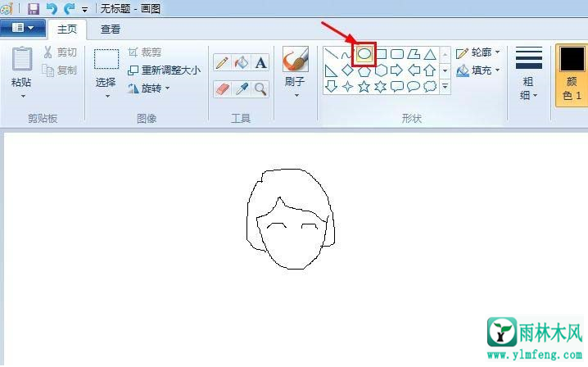Pick the Pentagon shape

(364, 70)
